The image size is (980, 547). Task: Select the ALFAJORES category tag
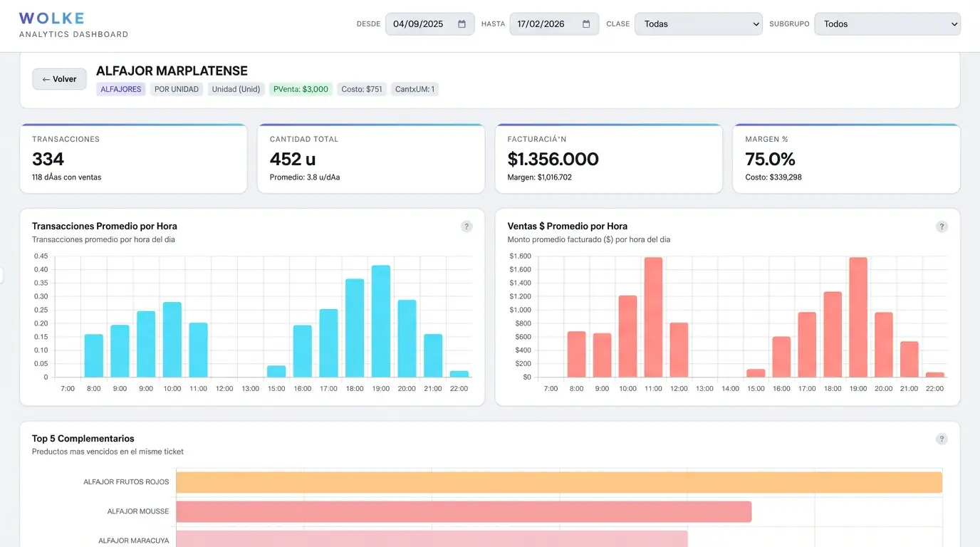pyautogui.click(x=120, y=89)
